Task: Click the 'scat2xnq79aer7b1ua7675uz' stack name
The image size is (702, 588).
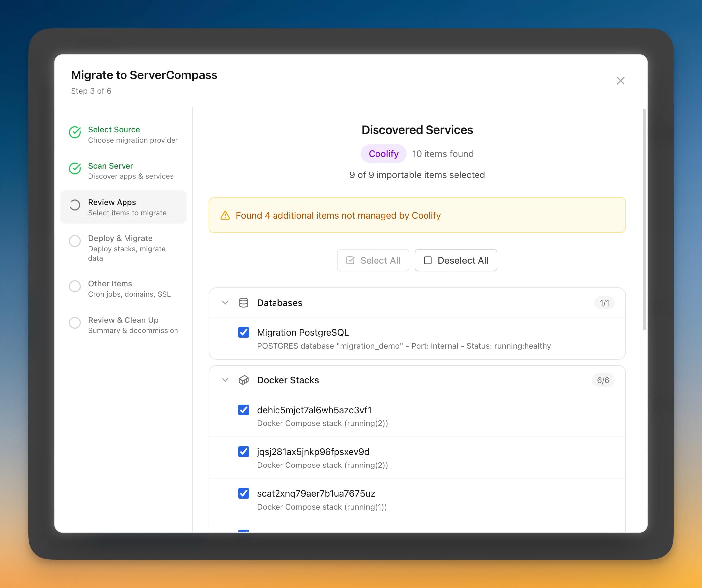Action: (x=316, y=493)
